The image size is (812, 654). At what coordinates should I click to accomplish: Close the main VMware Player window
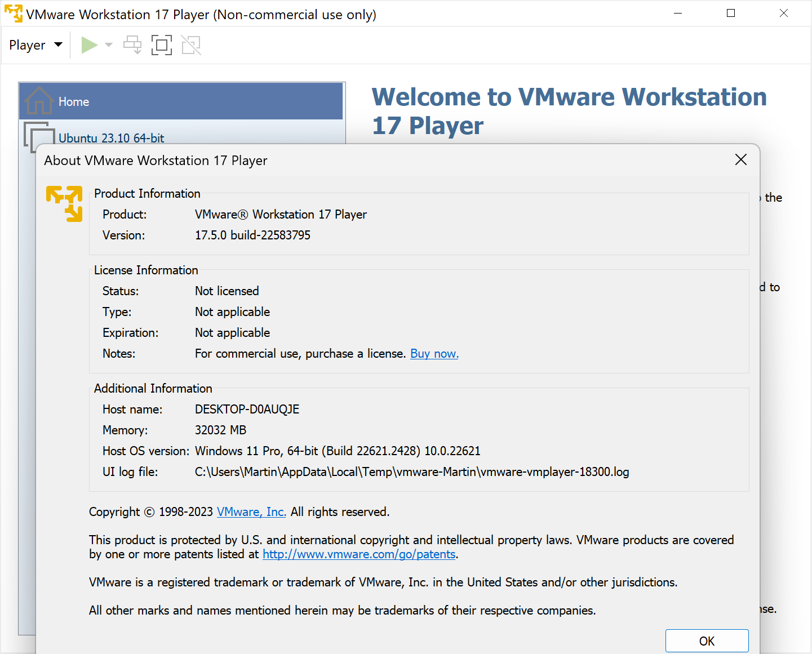click(783, 14)
